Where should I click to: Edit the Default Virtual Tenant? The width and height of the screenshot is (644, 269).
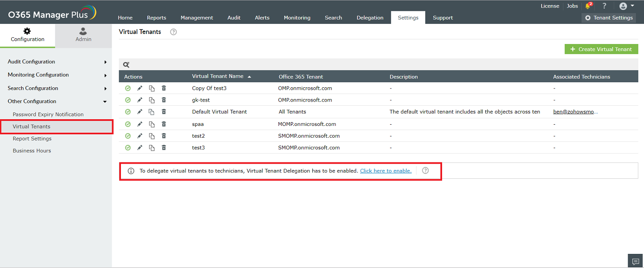(140, 112)
